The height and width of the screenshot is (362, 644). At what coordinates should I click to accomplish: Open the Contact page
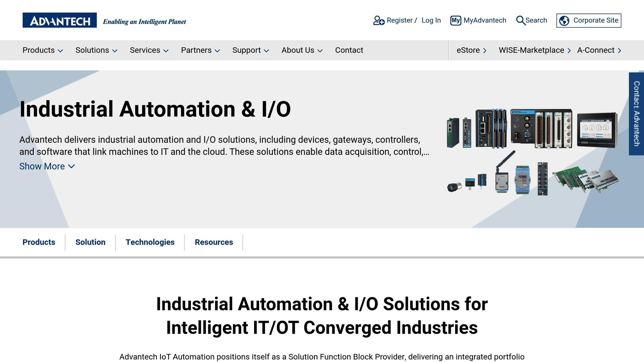pyautogui.click(x=349, y=50)
